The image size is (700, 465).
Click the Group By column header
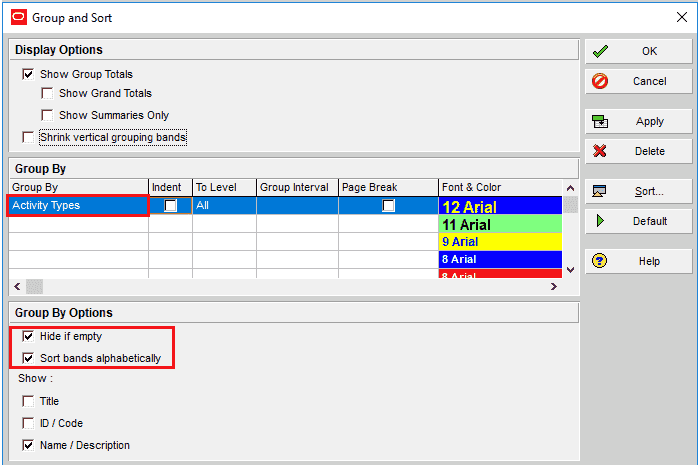click(79, 187)
